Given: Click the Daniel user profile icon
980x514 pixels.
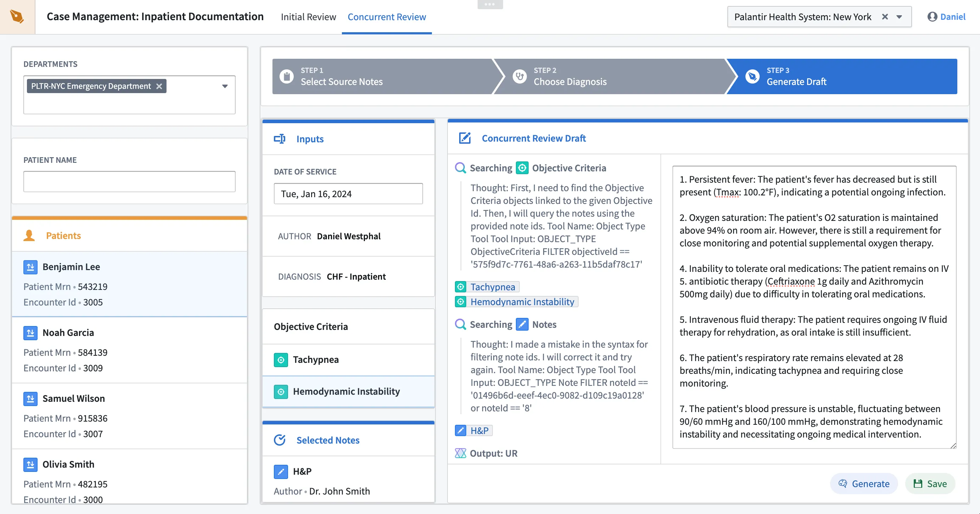Looking at the screenshot, I should tap(932, 17).
